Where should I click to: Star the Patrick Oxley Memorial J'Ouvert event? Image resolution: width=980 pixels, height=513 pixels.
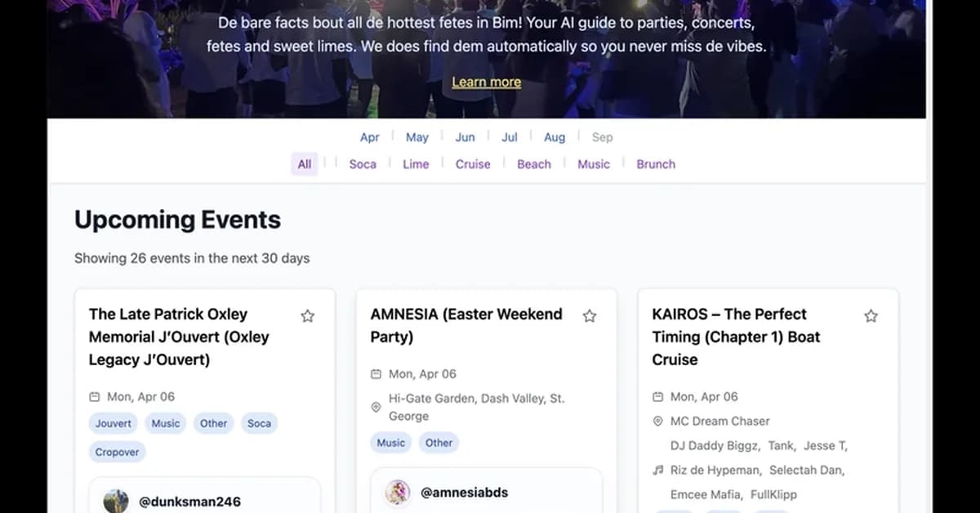tap(307, 316)
